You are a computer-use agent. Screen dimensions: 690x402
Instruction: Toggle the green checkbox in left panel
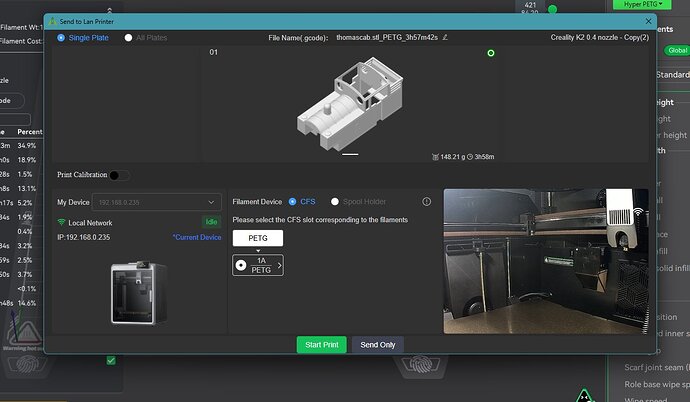111,360
